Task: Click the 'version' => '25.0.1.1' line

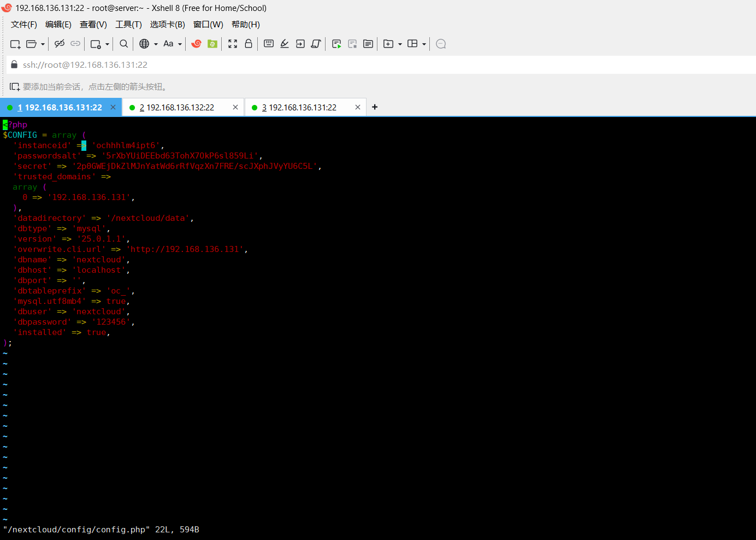Action: point(72,239)
